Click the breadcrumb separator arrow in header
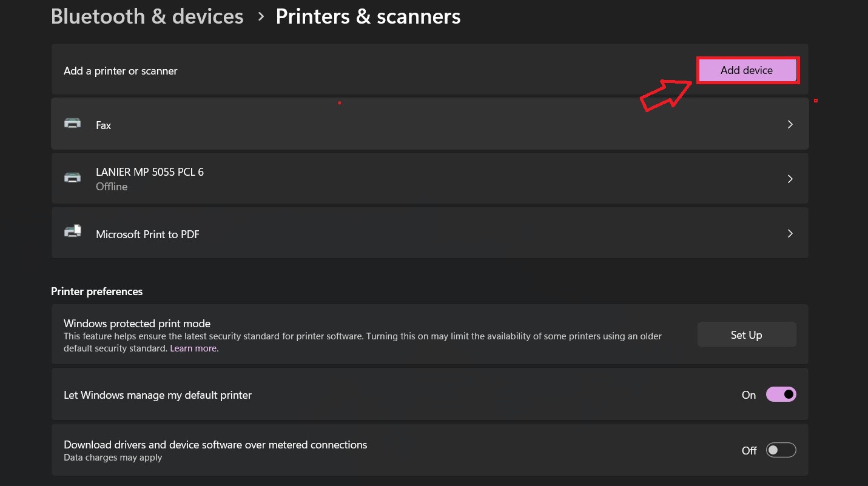This screenshot has height=486, width=868. click(261, 17)
